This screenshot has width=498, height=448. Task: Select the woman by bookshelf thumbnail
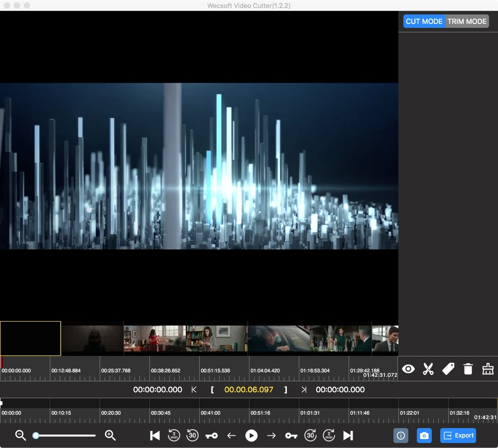tap(217, 338)
